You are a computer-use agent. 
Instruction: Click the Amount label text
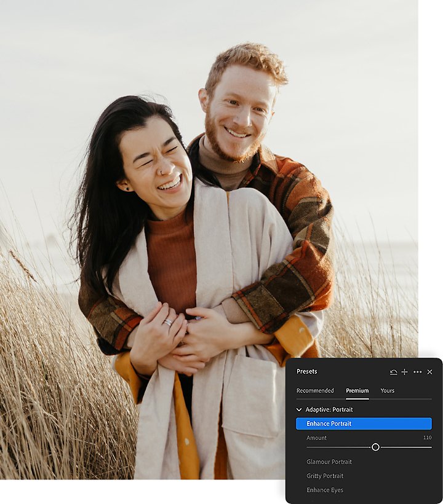(317, 438)
